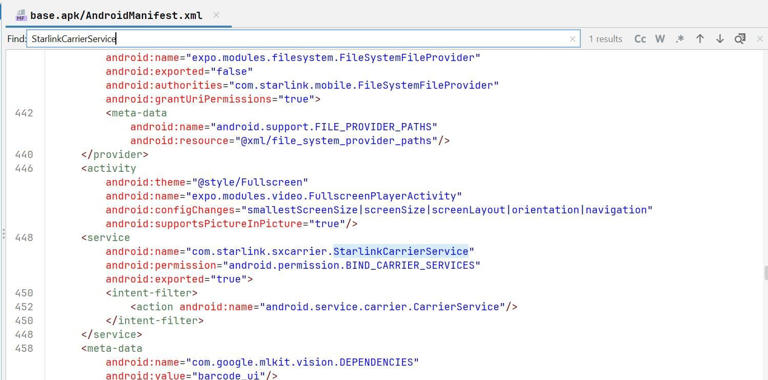Open search results in find window icon
The width and height of the screenshot is (768, 380).
pyautogui.click(x=740, y=39)
